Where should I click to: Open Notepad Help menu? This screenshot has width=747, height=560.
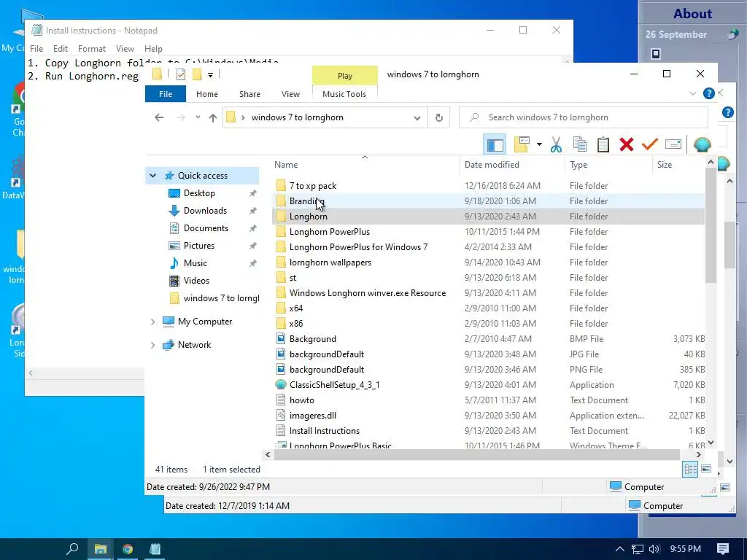click(153, 49)
